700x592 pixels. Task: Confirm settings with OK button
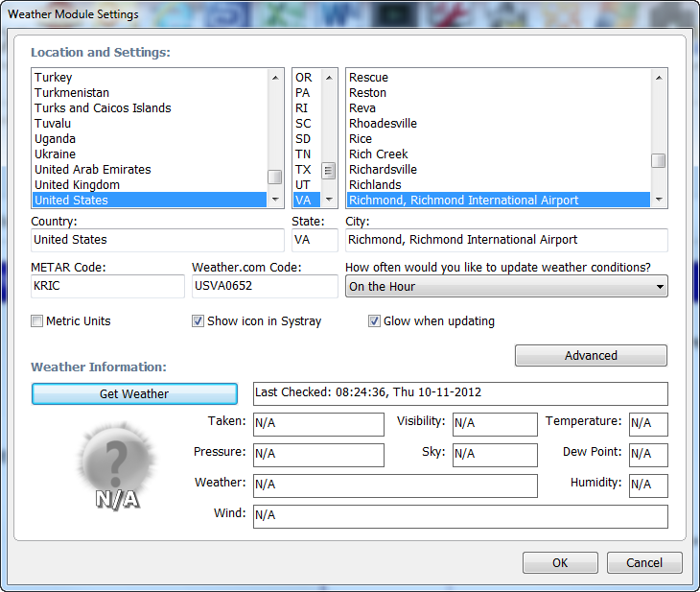(x=560, y=563)
